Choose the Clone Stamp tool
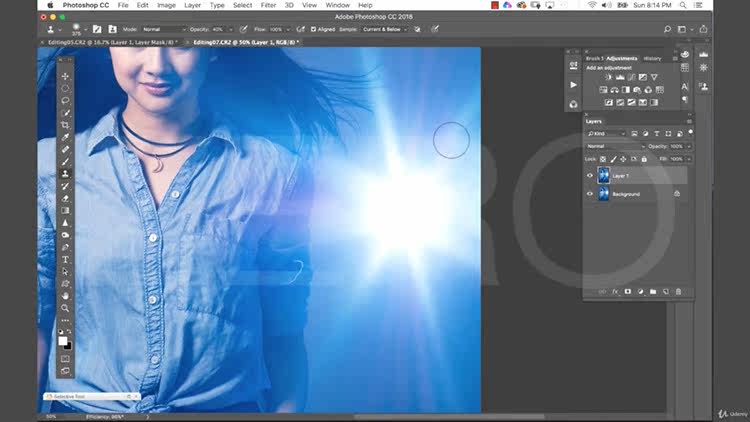 66,174
